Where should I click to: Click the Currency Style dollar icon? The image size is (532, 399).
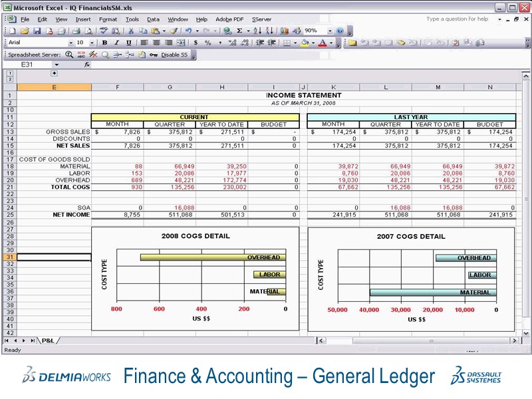196,43
